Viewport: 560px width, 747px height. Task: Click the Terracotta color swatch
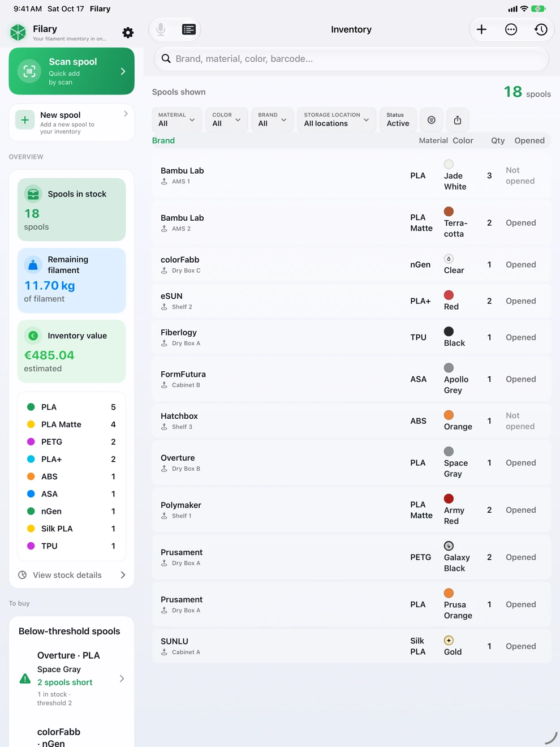pos(449,211)
